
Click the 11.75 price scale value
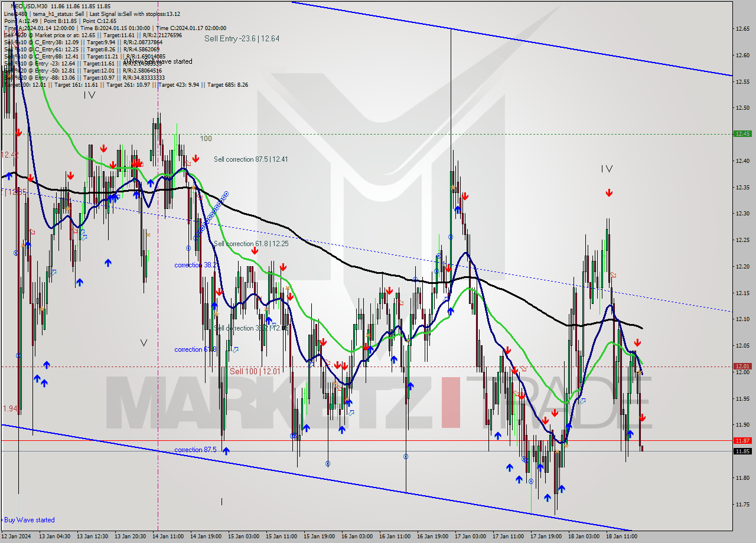(743, 504)
